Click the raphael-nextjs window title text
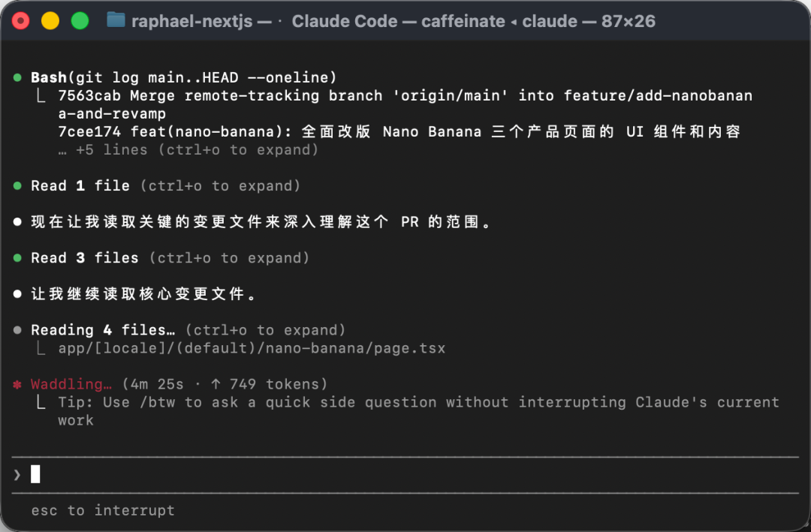 point(192,21)
